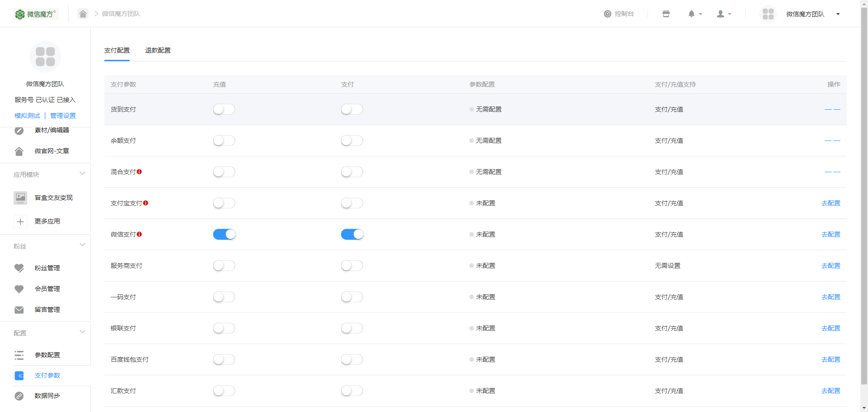Enable 充值 switch for 余额支付
The width and height of the screenshot is (868, 412).
(224, 141)
